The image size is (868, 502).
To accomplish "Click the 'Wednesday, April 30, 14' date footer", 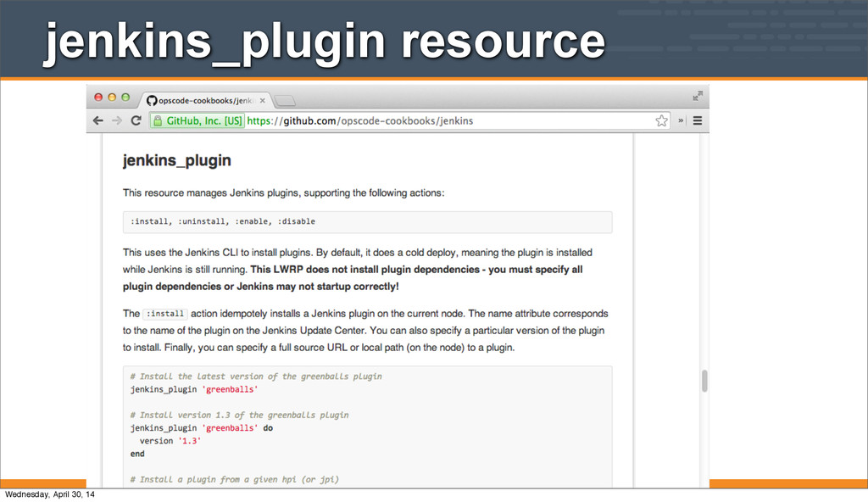I will click(50, 494).
